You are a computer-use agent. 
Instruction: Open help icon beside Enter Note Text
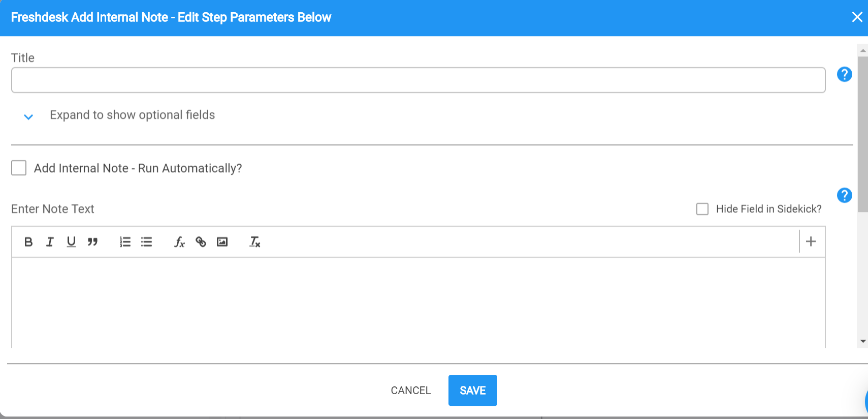(x=844, y=195)
